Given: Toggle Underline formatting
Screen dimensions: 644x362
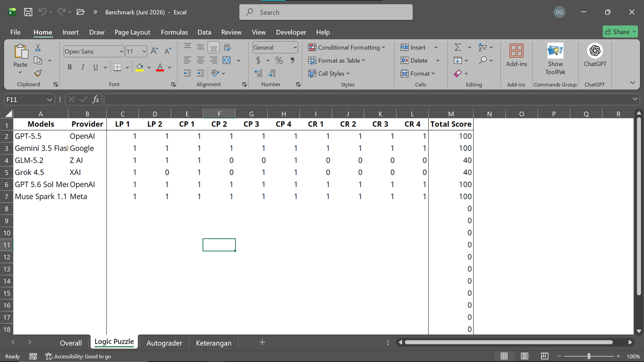Looking at the screenshot, I should click(x=95, y=67).
